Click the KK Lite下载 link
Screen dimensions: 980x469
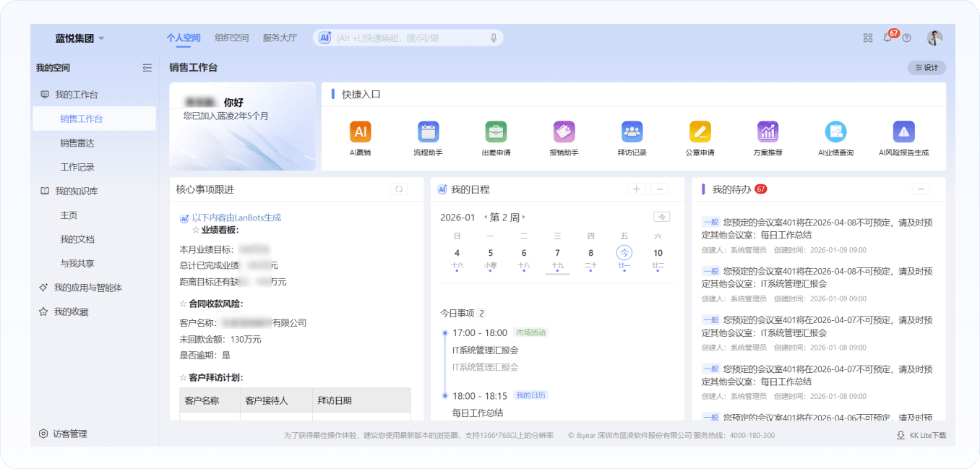tap(921, 435)
